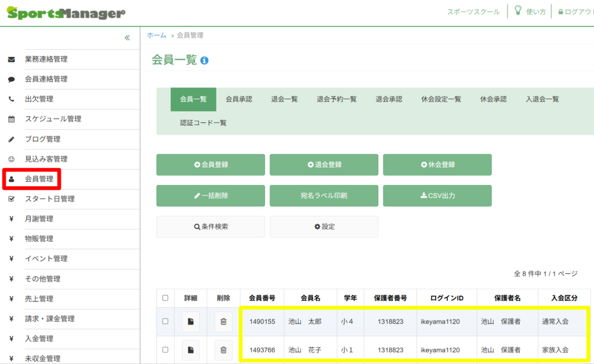Open the 設定 settings options
Screen dimensions: 594x364
324,227
